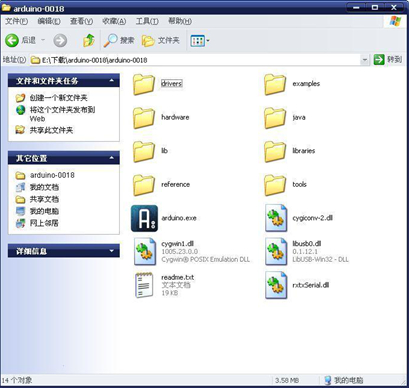Select the arduino.exe application icon

144,218
